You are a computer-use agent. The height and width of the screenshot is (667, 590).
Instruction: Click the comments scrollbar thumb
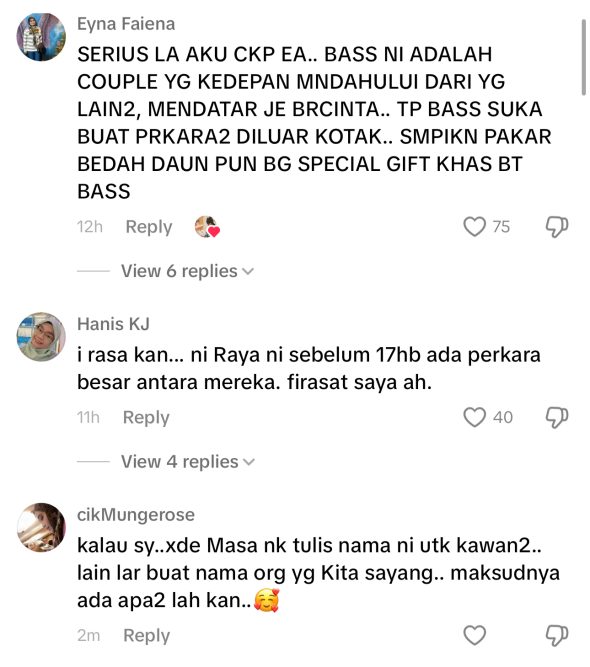(584, 57)
